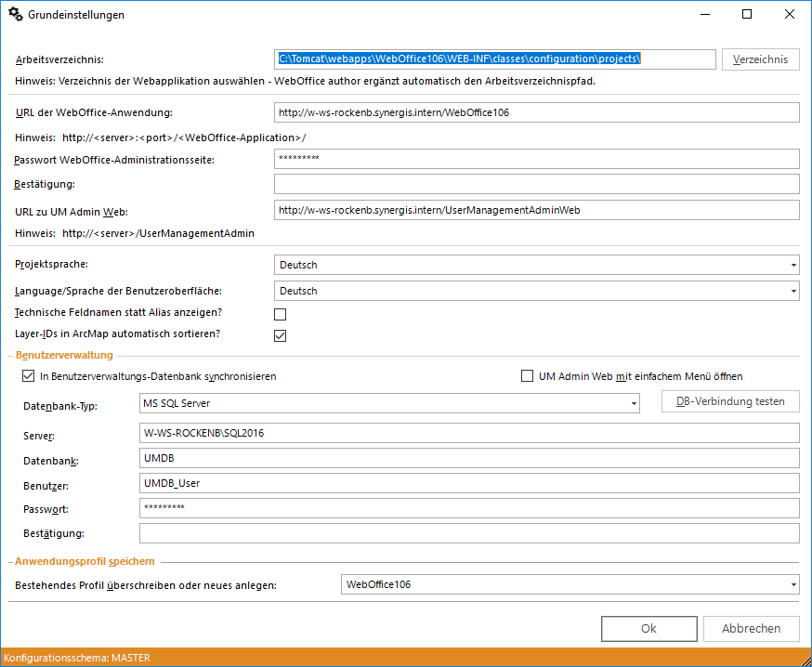Click the Benutzer field showing UMDB_User

(x=465, y=483)
